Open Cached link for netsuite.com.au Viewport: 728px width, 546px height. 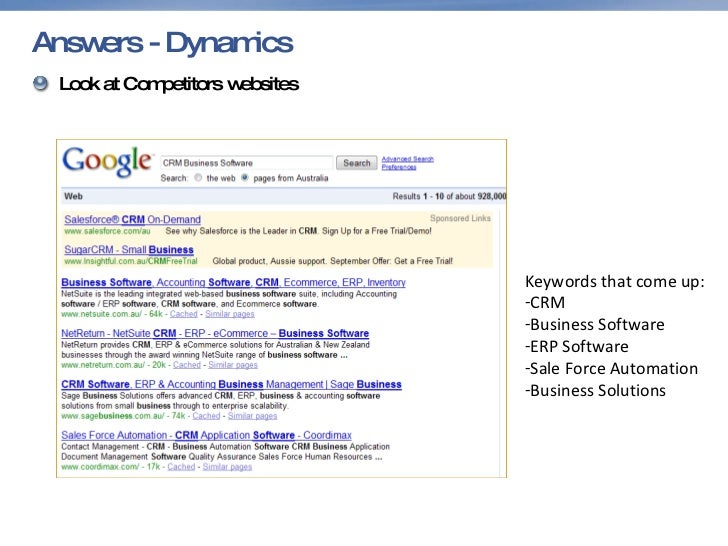(x=183, y=314)
